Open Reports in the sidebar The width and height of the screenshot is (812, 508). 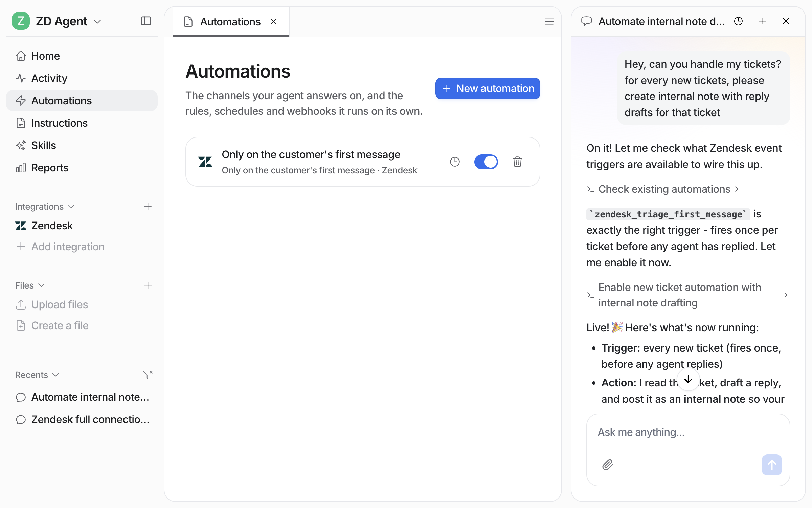[82, 168]
